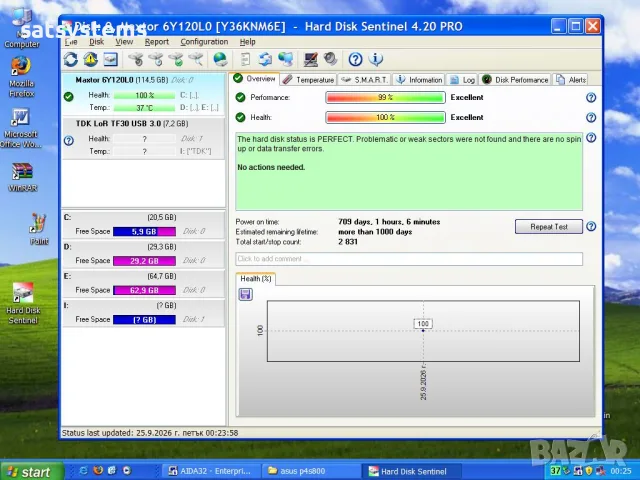Open the Disk menu
The width and height of the screenshot is (640, 480).
click(97, 42)
